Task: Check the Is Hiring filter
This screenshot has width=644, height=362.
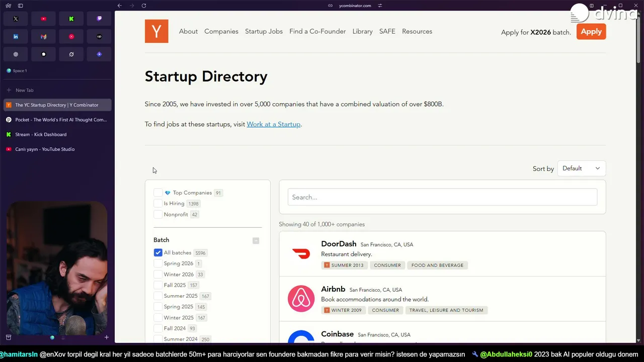Action: click(x=158, y=204)
